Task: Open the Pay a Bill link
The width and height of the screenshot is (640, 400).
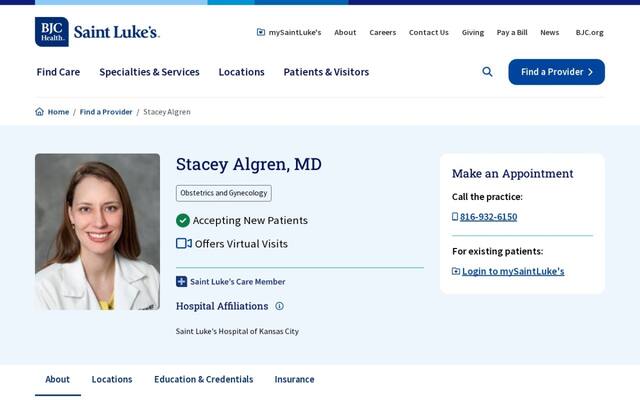Action: 512,32
